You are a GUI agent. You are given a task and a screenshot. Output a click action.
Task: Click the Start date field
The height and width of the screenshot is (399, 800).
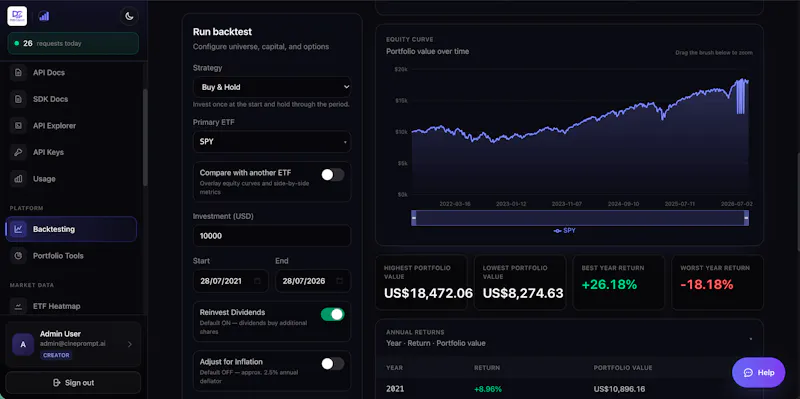[231, 281]
